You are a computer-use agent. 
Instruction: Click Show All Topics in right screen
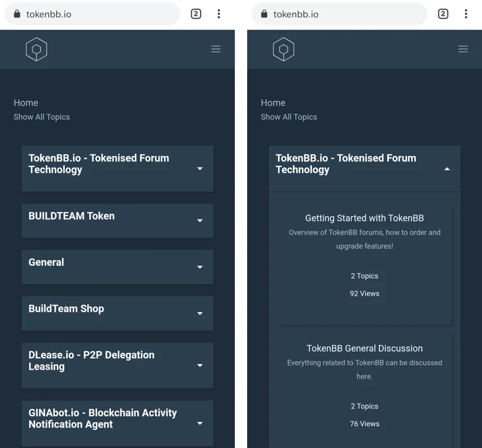289,117
